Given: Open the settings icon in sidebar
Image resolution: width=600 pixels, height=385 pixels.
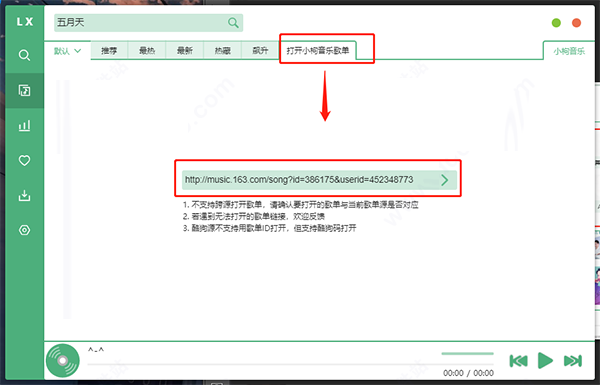Looking at the screenshot, I should coord(24,230).
